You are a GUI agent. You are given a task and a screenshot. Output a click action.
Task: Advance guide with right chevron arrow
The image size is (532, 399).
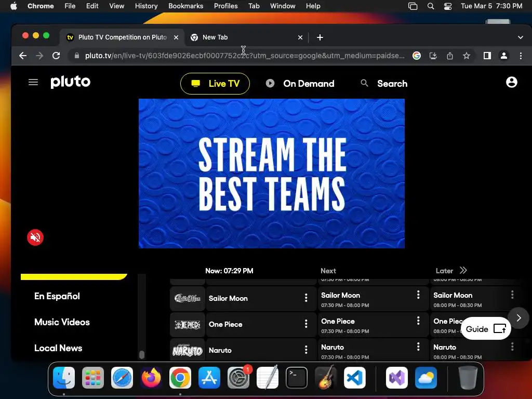click(x=518, y=318)
